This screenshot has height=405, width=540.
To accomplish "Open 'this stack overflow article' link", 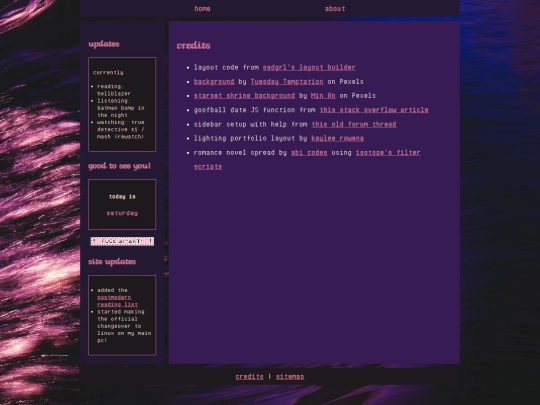I will pyautogui.click(x=374, y=110).
